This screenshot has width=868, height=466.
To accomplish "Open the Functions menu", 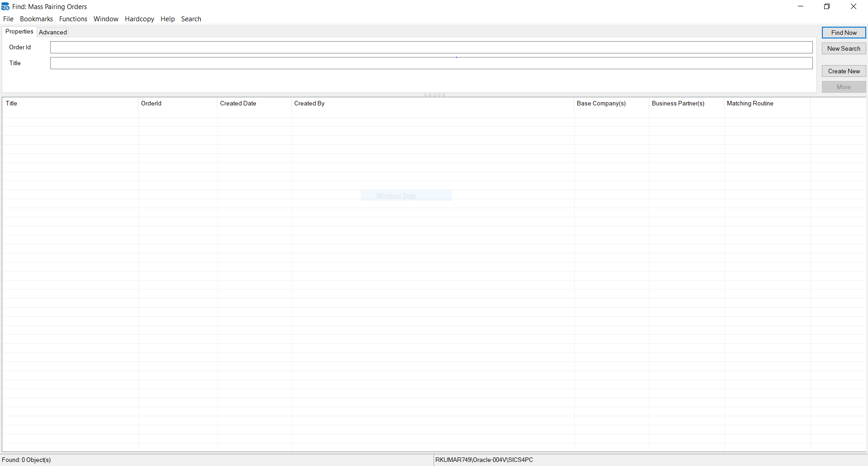I will [73, 19].
